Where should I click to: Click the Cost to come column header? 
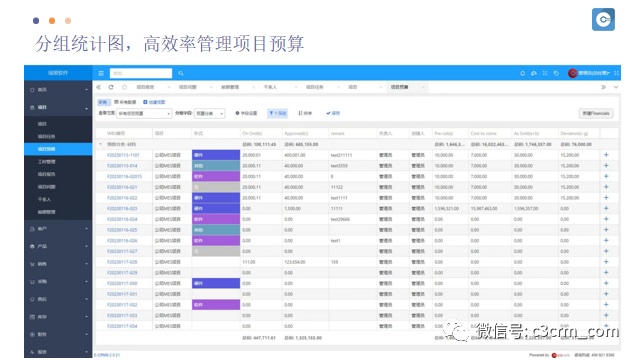point(484,133)
